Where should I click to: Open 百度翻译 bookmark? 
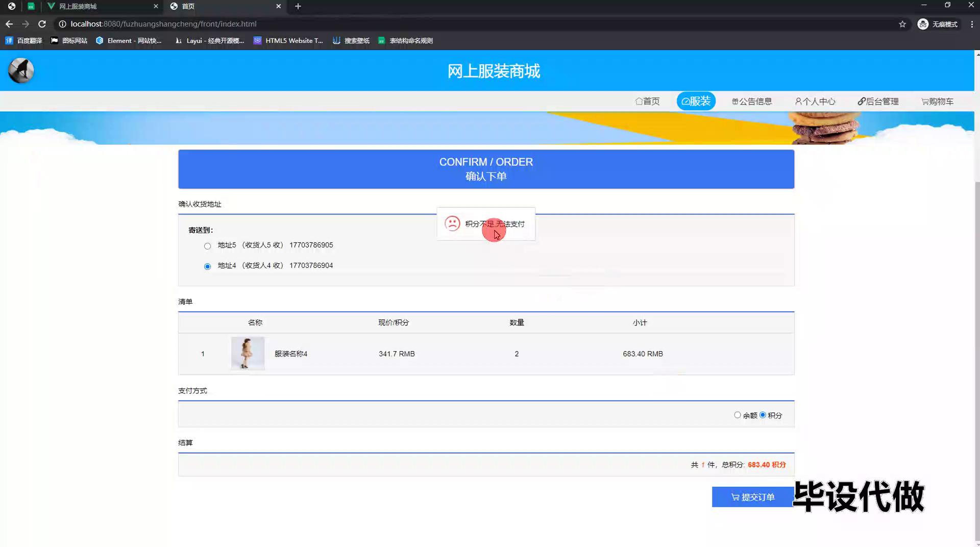pos(24,41)
